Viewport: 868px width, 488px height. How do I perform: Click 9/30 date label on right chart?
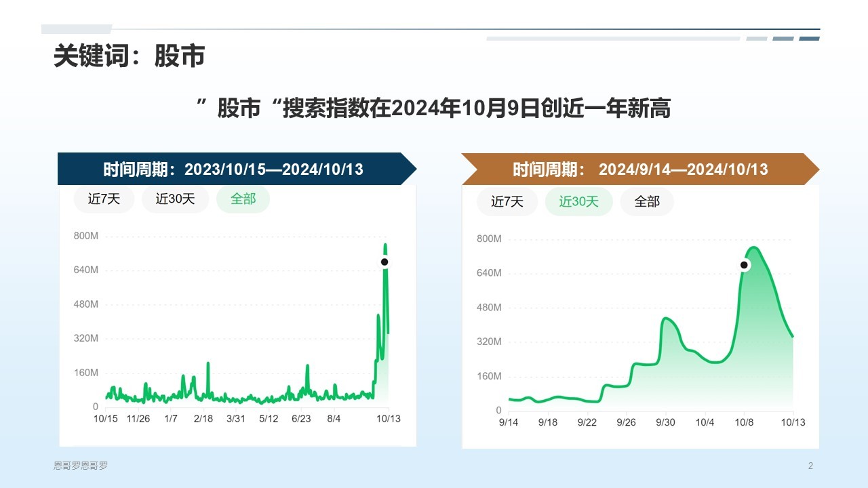pos(666,422)
